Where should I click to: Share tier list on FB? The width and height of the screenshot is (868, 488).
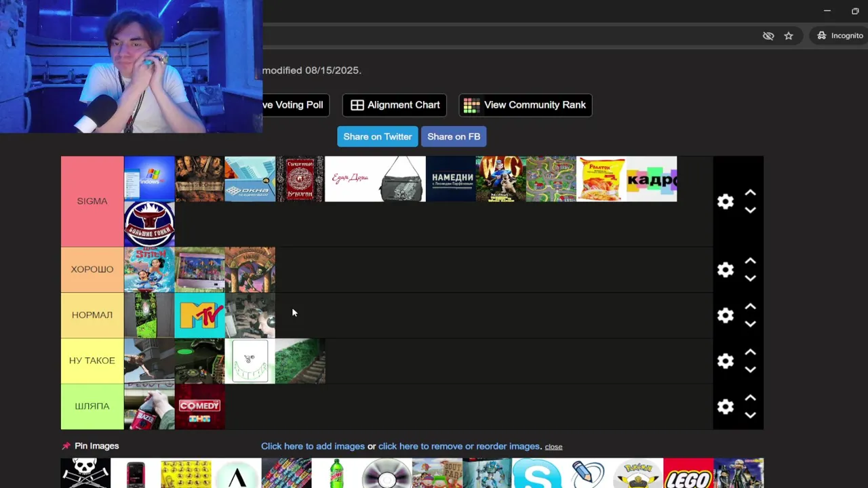click(454, 136)
